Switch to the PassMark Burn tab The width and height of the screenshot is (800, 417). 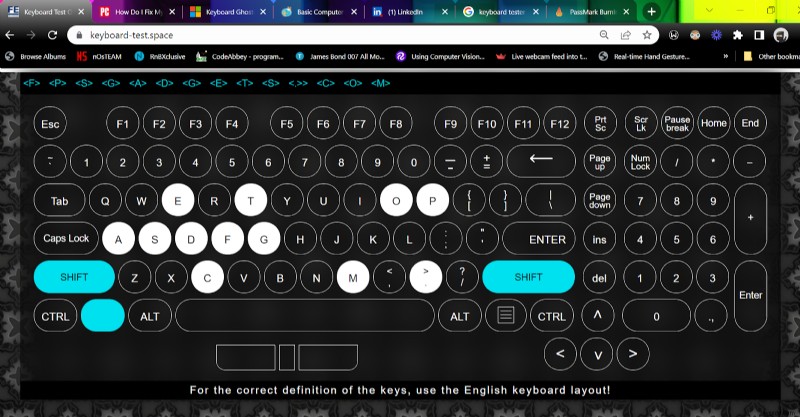point(592,12)
